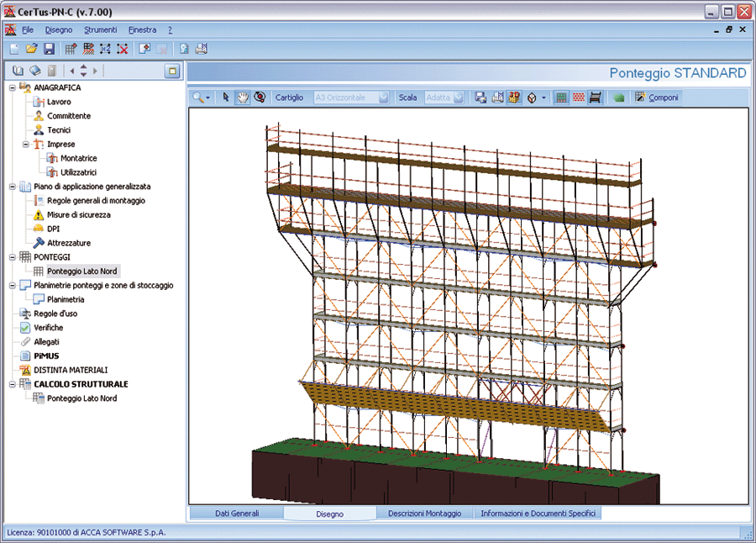Image resolution: width=756 pixels, height=543 pixels.
Task: Open the Strumenti menu
Action: click(x=101, y=29)
